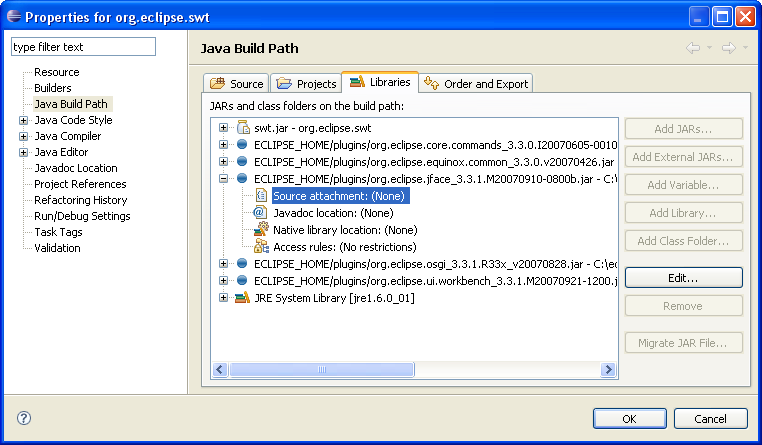Click the Add Library... button
The image size is (762, 445).
click(683, 212)
